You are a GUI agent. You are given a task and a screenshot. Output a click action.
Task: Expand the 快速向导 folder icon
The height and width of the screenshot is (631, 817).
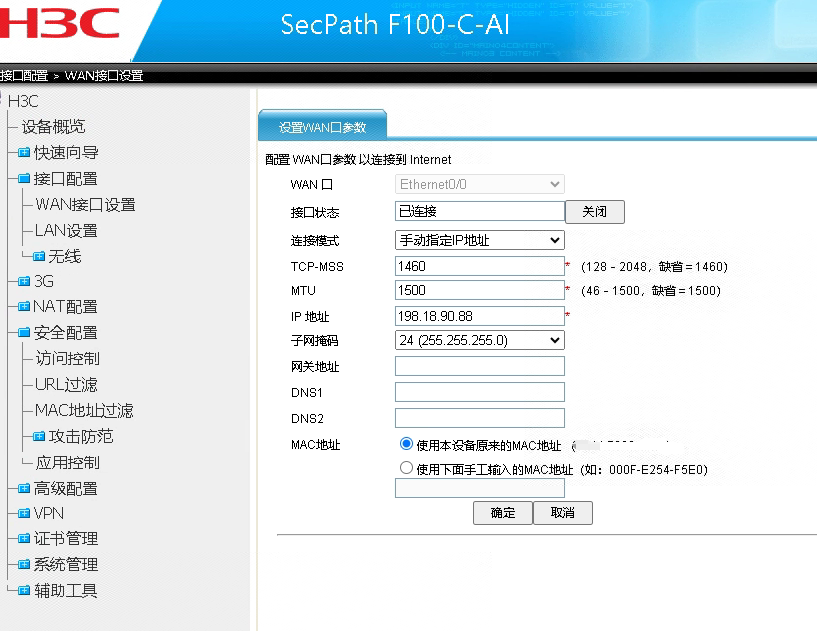coord(24,153)
